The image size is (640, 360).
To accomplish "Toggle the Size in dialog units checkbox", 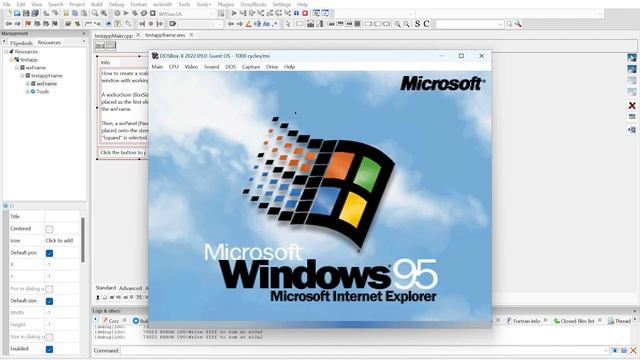I will coord(49,337).
